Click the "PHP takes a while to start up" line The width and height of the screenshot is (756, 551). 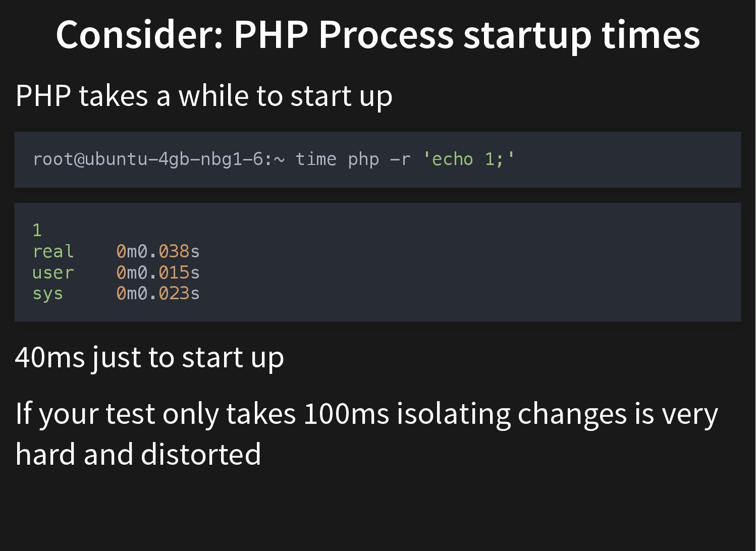pos(204,96)
